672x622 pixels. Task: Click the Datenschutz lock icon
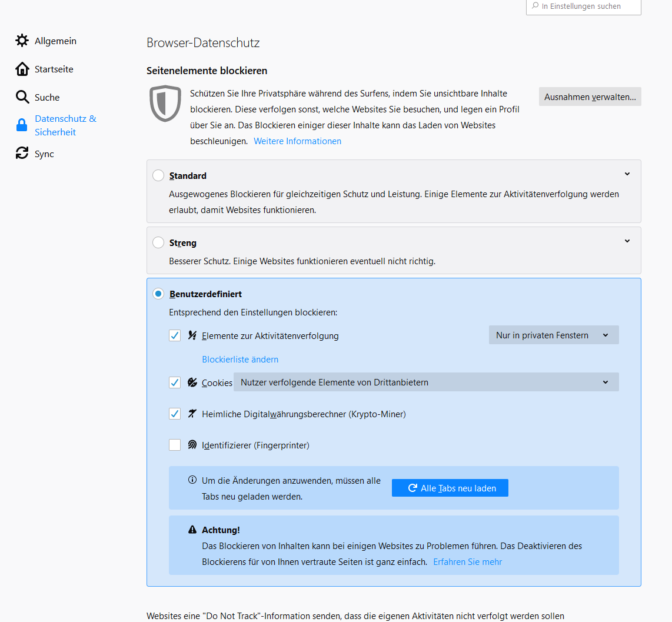coord(22,125)
